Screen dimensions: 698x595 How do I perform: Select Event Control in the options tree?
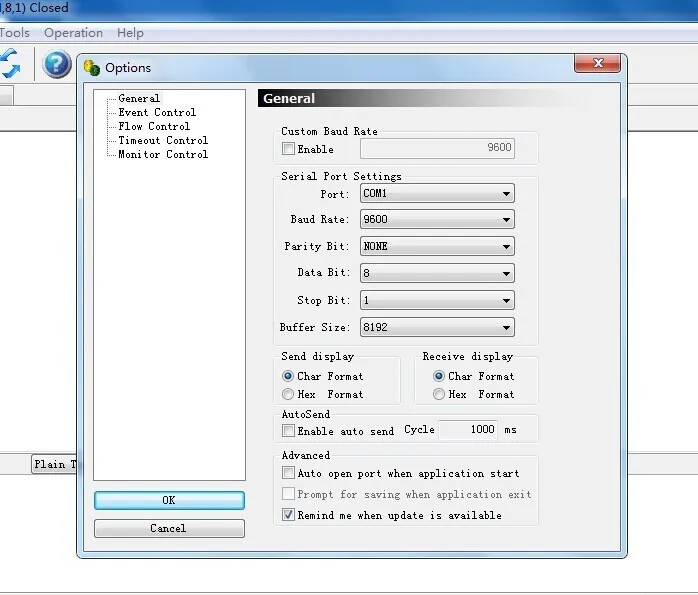click(x=157, y=112)
